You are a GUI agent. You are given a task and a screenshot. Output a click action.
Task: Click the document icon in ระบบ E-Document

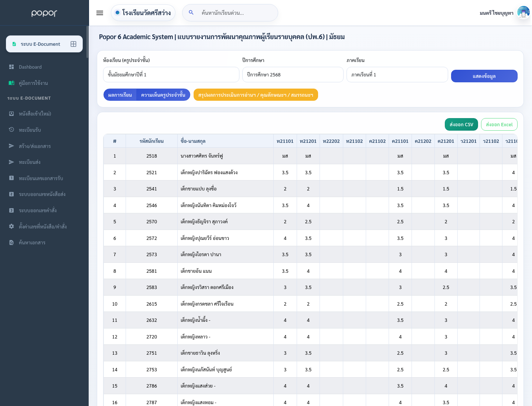click(14, 44)
